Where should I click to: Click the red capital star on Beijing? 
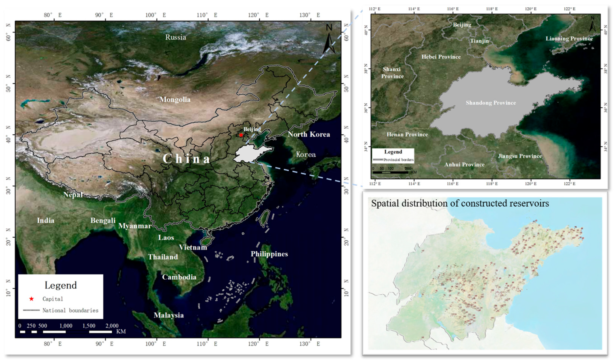[241, 135]
